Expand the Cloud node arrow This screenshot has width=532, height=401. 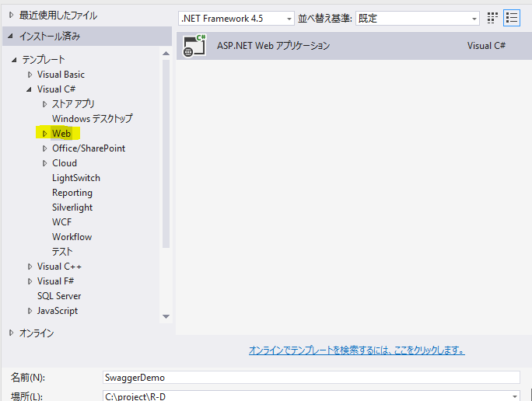click(44, 163)
